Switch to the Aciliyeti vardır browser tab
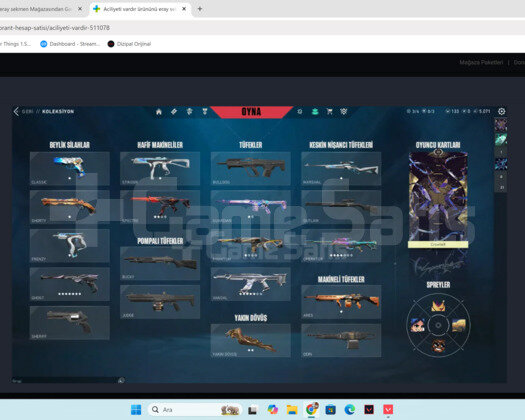525x420 pixels. pyautogui.click(x=140, y=9)
